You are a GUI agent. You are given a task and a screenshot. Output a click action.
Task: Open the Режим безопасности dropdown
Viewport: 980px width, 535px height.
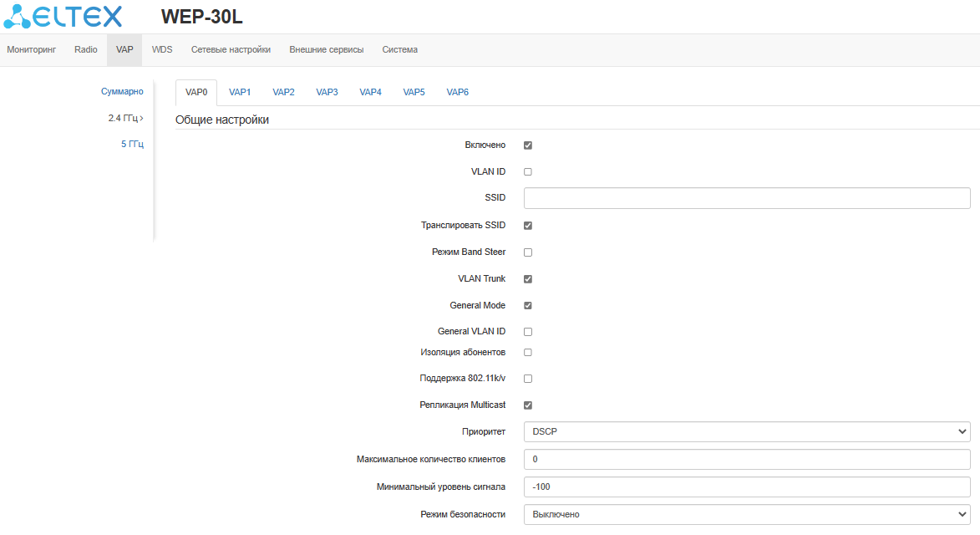point(746,514)
